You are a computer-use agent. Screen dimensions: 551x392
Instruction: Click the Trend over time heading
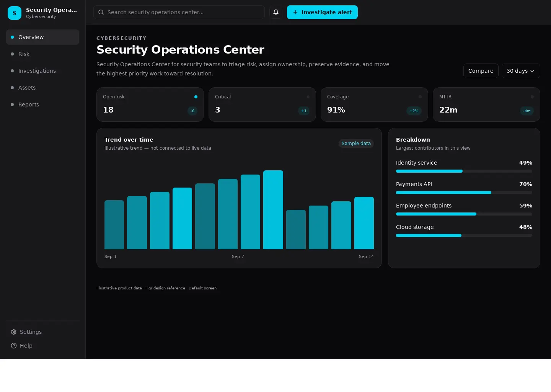tap(129, 140)
